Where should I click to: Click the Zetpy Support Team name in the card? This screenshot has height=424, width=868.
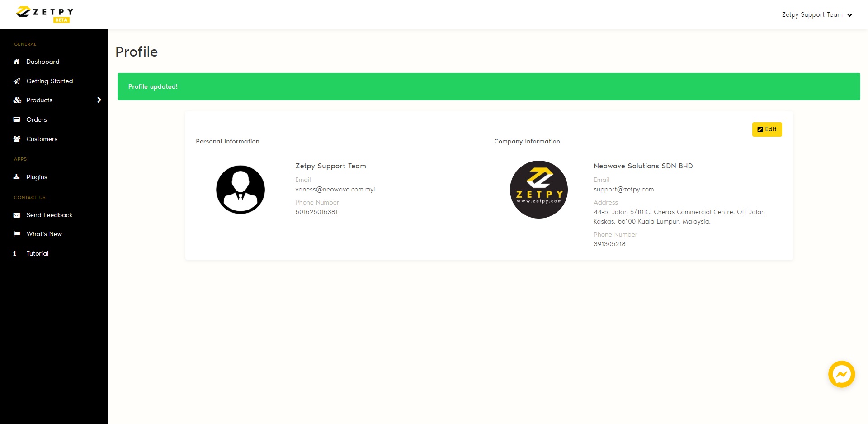(x=330, y=166)
